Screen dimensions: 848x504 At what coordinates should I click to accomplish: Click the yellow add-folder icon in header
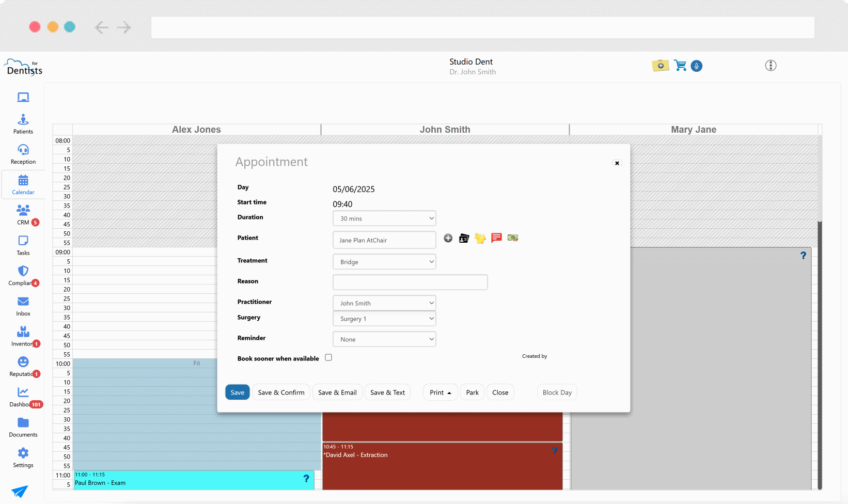(660, 66)
